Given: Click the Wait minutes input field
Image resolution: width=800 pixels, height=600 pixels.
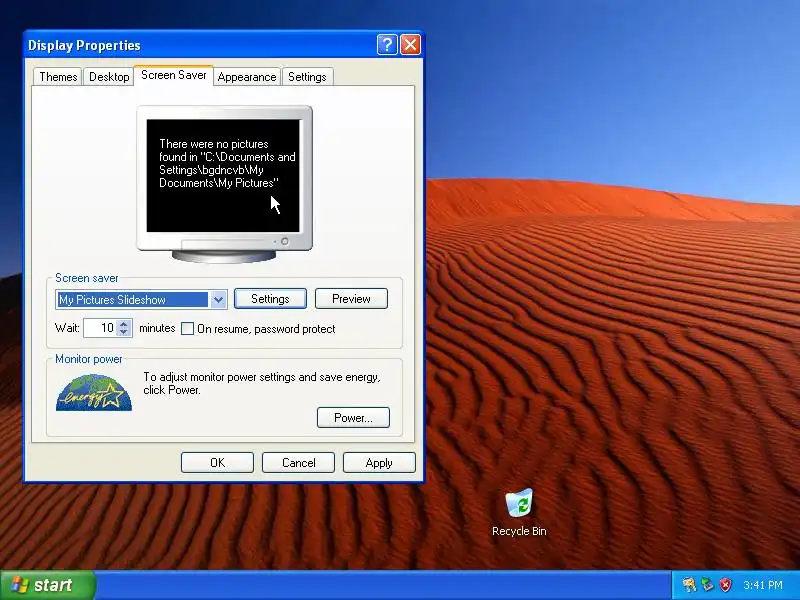Looking at the screenshot, I should point(101,328).
